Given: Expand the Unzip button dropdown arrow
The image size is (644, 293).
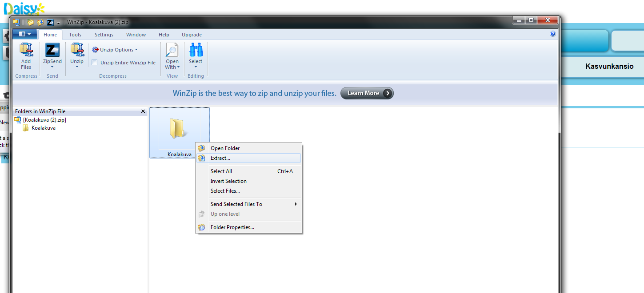Looking at the screenshot, I should coord(77,67).
